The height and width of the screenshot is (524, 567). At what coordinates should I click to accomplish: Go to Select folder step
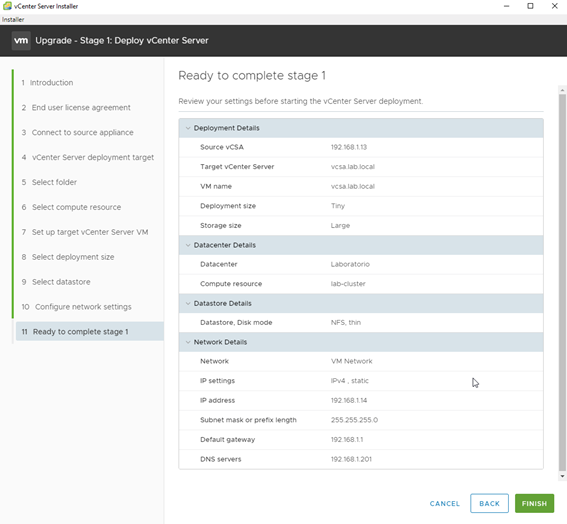coord(49,182)
